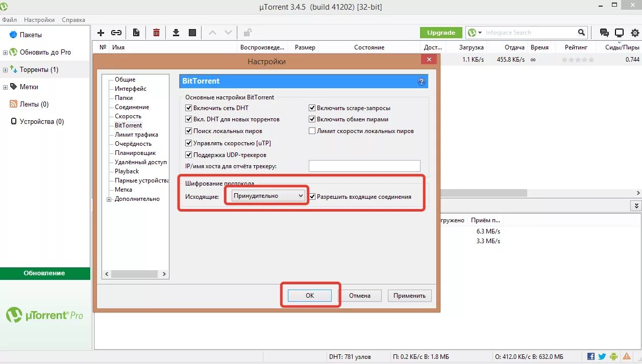642x364 pixels.
Task: Close the Настройки dialog
Action: point(428,60)
